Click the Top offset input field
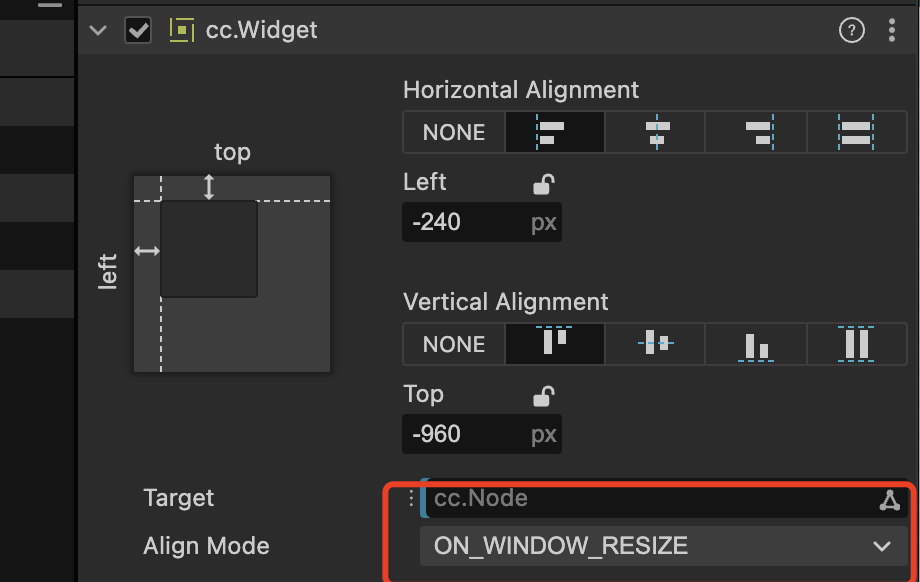920x582 pixels. 463,434
